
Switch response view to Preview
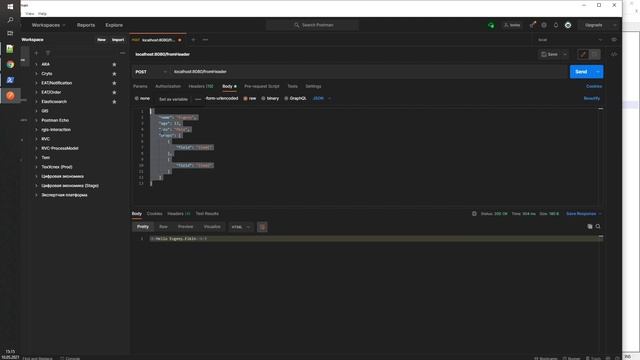[x=185, y=227]
